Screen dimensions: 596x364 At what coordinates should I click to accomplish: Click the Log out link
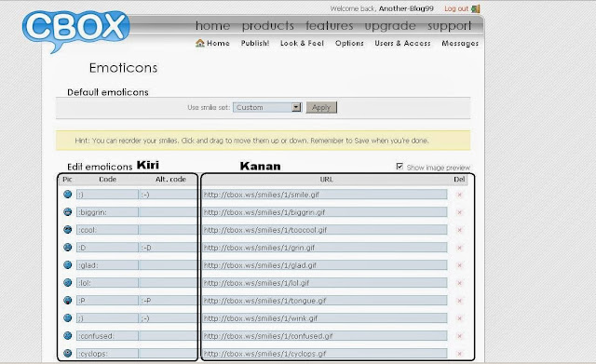click(x=456, y=8)
